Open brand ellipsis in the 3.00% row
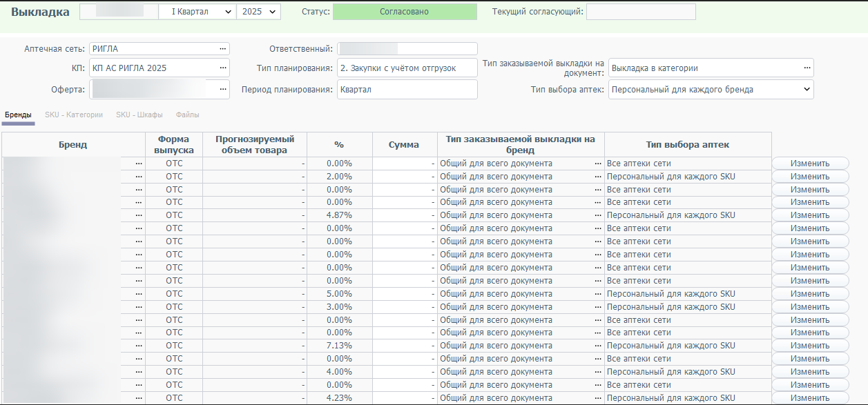868x405 pixels. 139,307
